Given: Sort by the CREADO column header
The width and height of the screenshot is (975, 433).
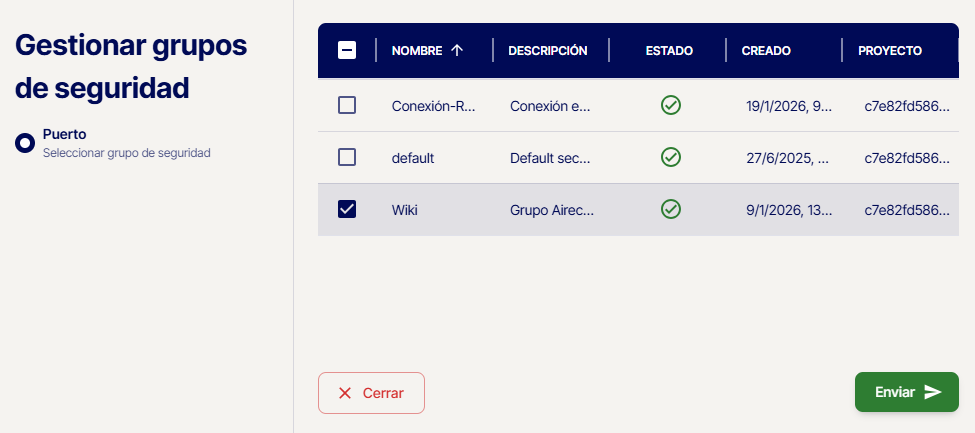Looking at the screenshot, I should tap(766, 50).
